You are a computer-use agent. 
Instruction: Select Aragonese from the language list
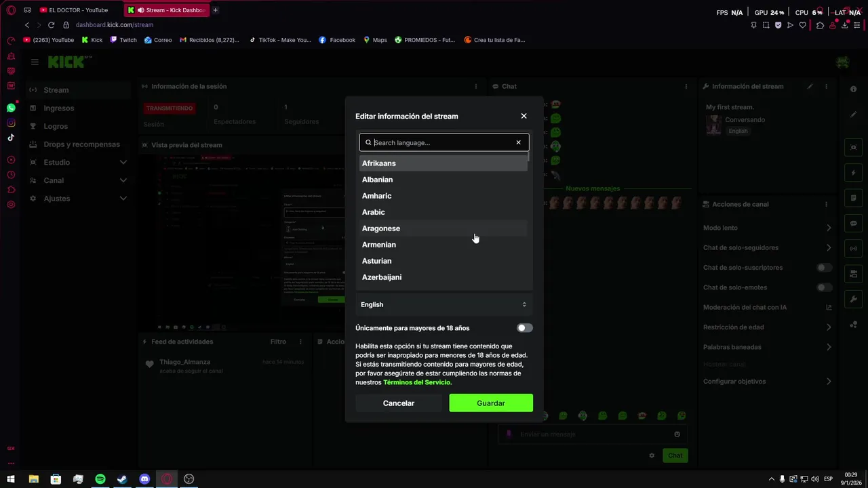pyautogui.click(x=443, y=228)
